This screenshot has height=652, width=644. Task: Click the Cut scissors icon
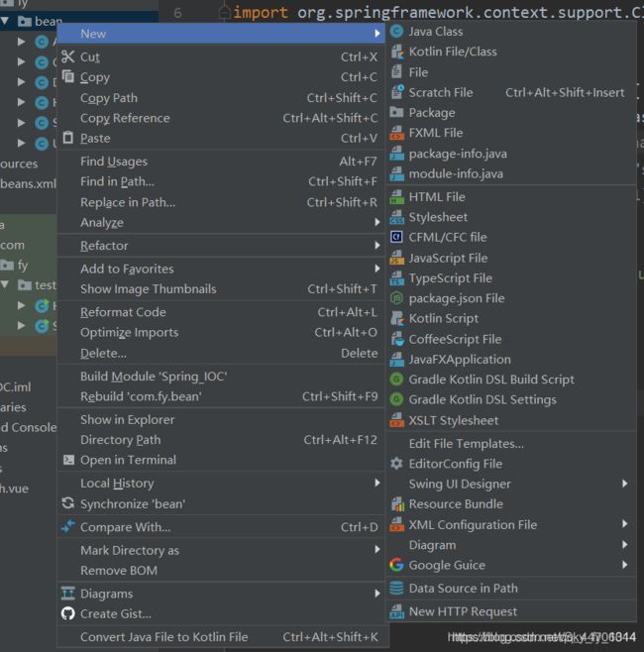[68, 56]
